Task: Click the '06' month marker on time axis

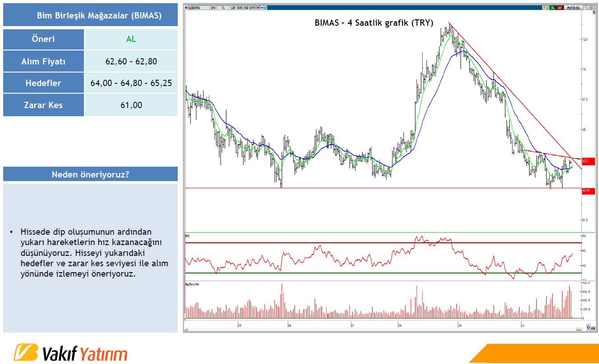Action: pos(289,324)
